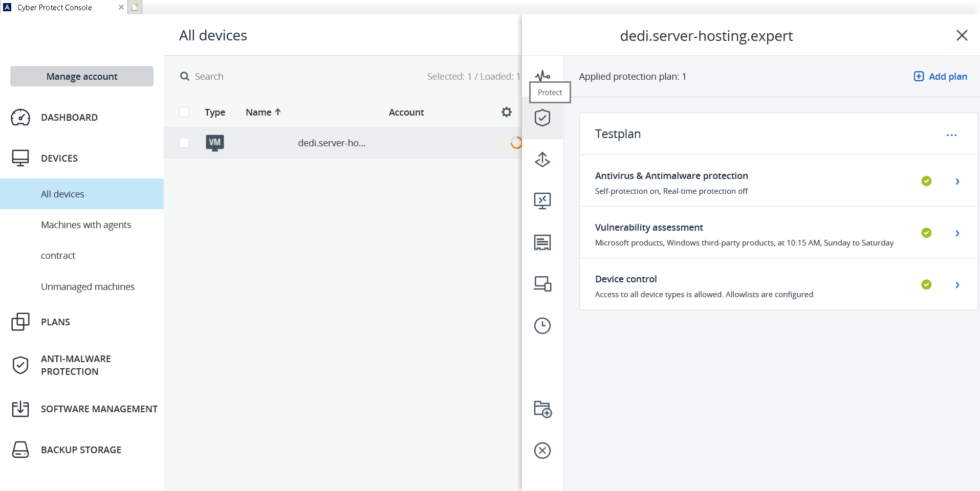Open a new browser tab

click(x=135, y=7)
